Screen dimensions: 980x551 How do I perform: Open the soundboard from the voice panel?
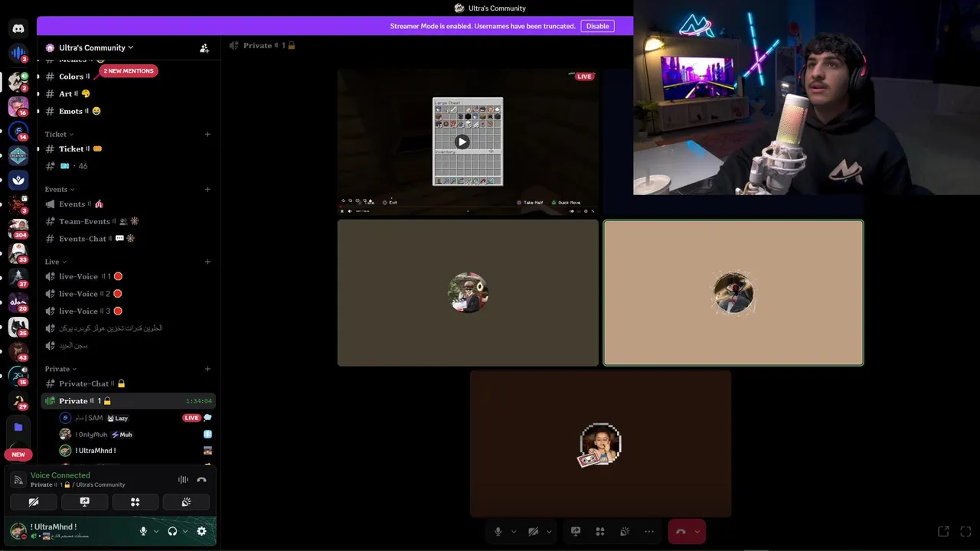coord(186,502)
